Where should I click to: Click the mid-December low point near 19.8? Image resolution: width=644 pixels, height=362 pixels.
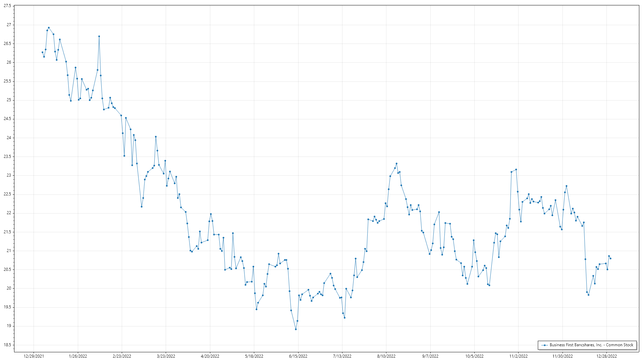(588, 295)
